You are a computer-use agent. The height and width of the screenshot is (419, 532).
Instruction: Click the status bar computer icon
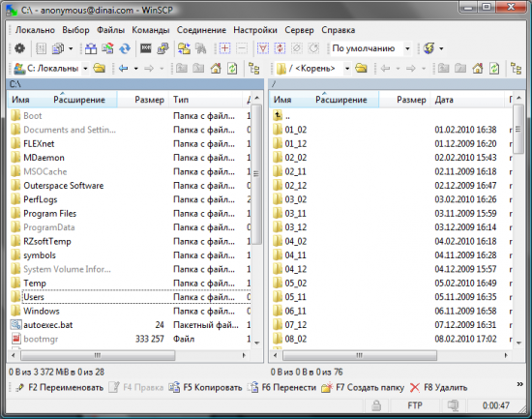pos(453,405)
